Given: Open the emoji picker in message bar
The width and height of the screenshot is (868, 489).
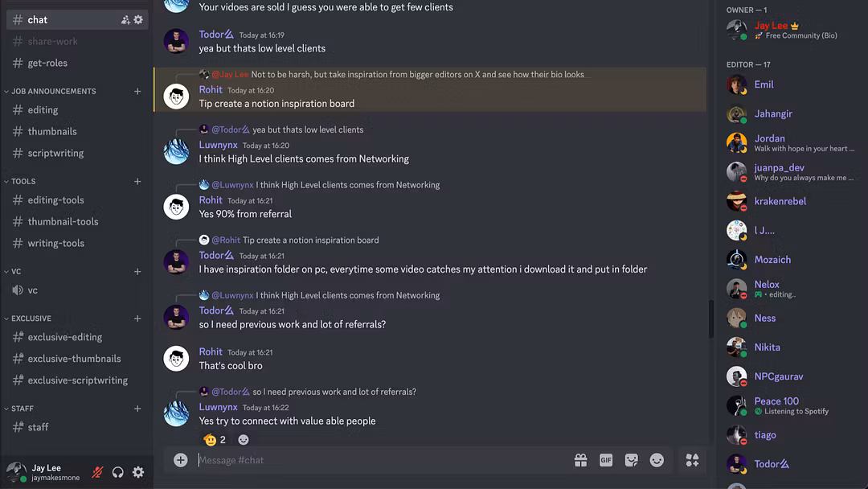Looking at the screenshot, I should [657, 460].
